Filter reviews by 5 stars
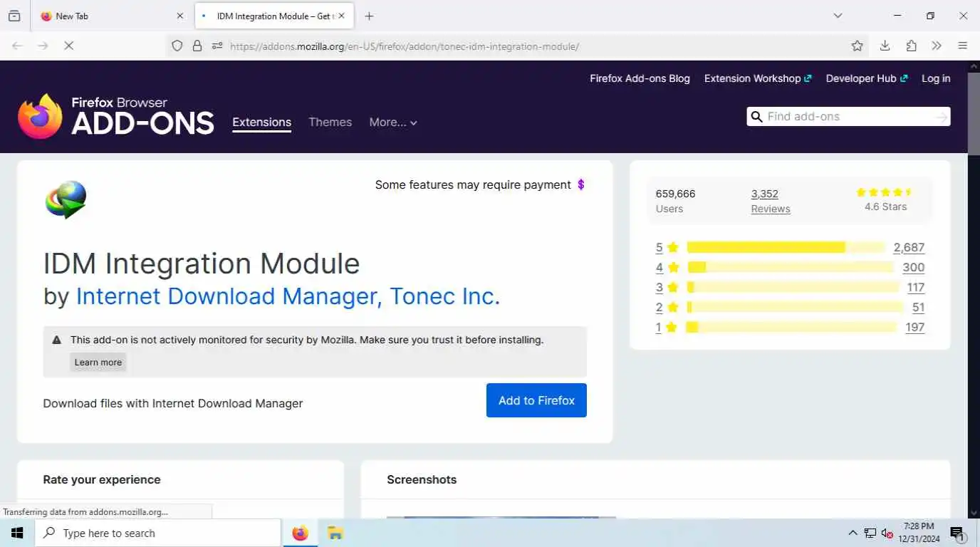This screenshot has width=980, height=547. tap(667, 247)
